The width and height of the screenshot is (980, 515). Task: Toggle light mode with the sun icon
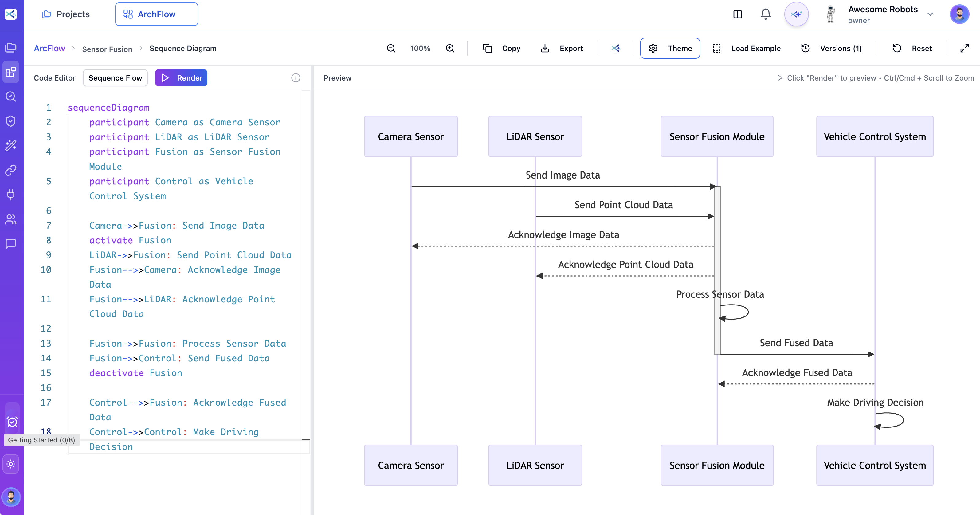pos(11,464)
